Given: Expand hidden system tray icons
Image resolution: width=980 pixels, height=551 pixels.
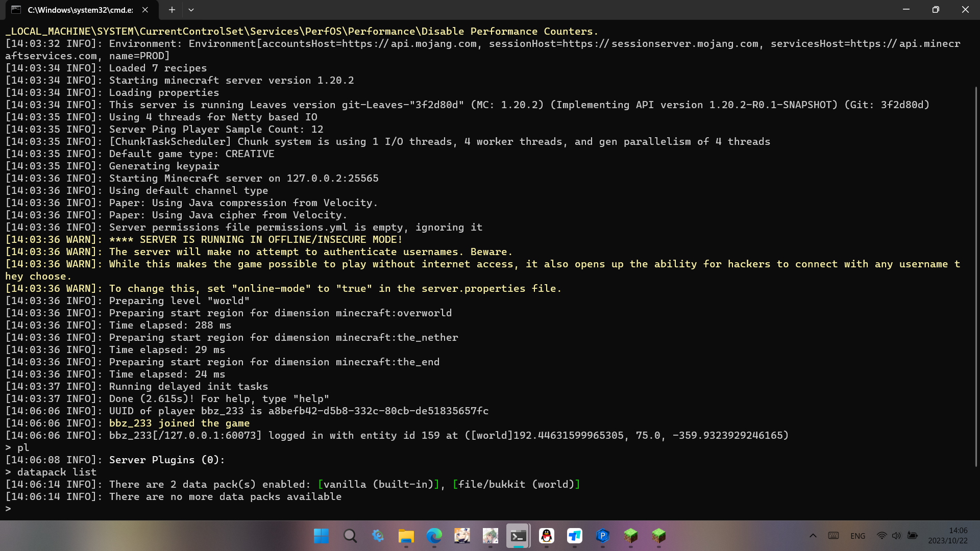Looking at the screenshot, I should click(813, 536).
